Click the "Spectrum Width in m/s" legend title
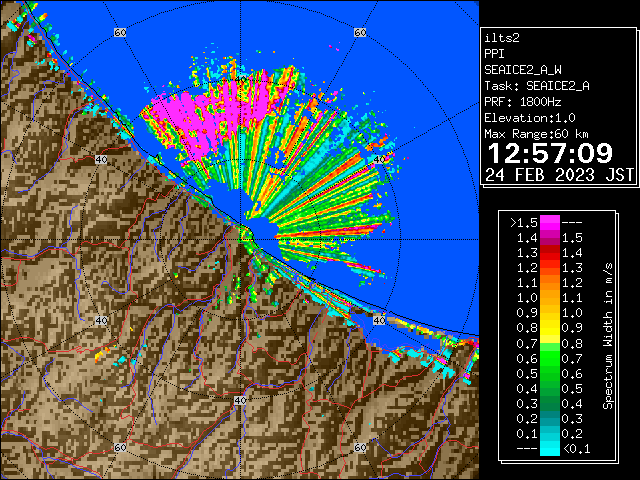 coord(608,336)
